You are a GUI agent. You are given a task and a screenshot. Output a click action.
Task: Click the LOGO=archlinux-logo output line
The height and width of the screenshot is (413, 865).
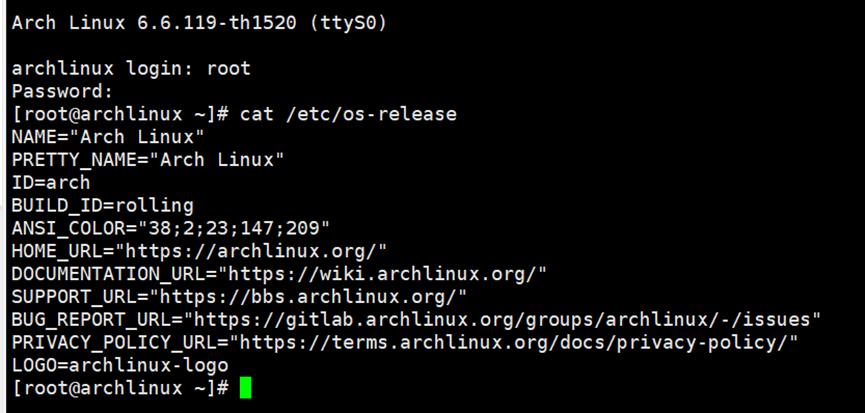pyautogui.click(x=120, y=366)
